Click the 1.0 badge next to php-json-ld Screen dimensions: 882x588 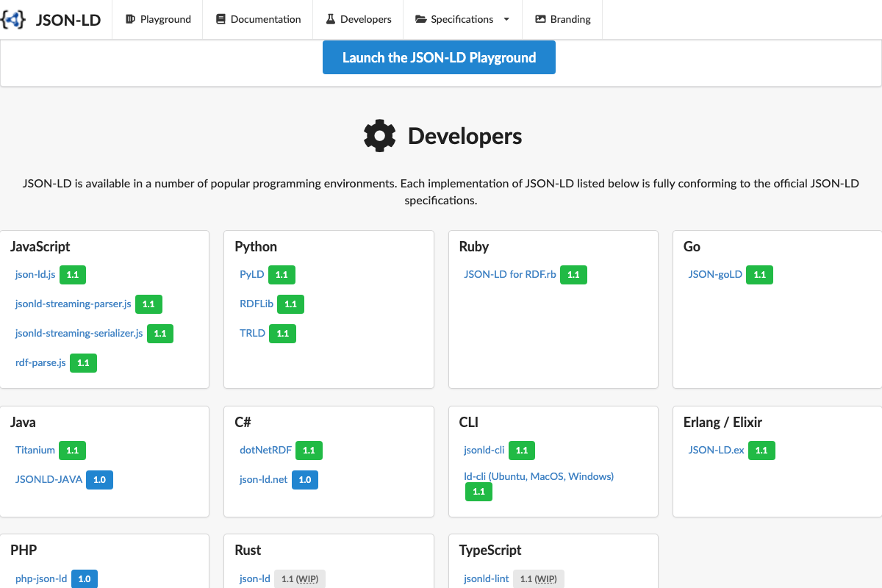85,579
